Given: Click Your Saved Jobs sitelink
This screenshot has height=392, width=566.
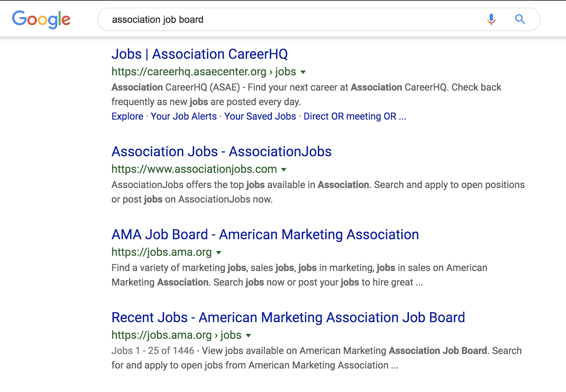Looking at the screenshot, I should point(260,116).
